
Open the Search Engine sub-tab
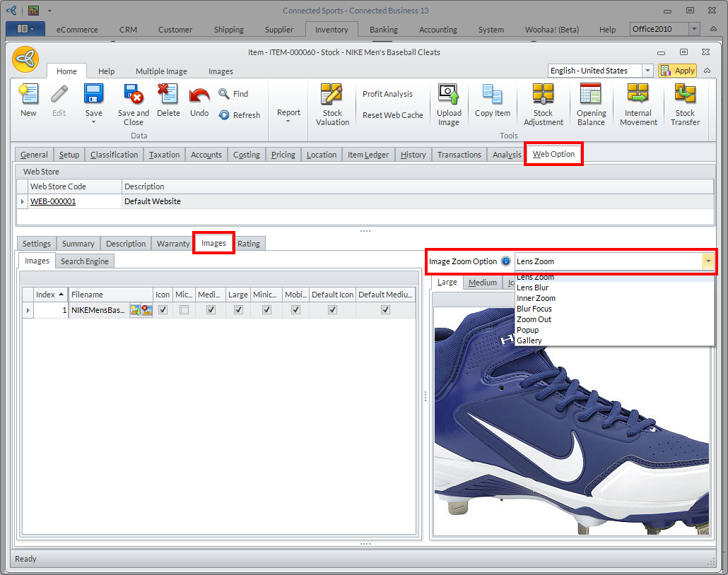click(84, 261)
